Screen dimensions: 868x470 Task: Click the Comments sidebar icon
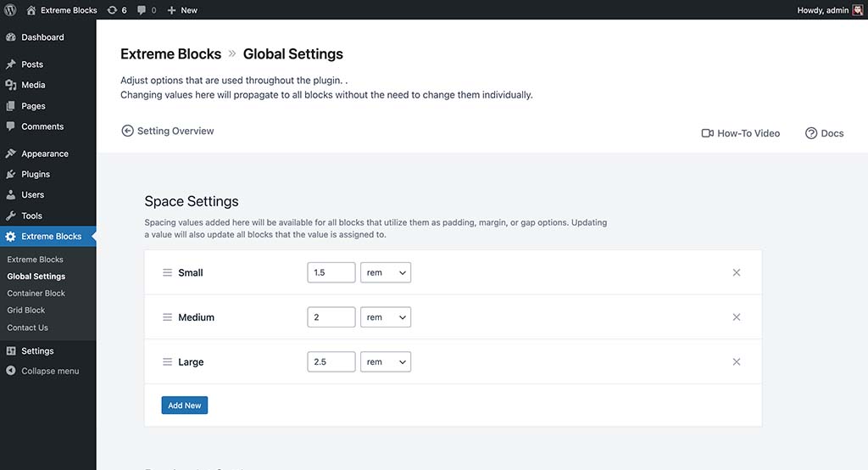coord(10,126)
